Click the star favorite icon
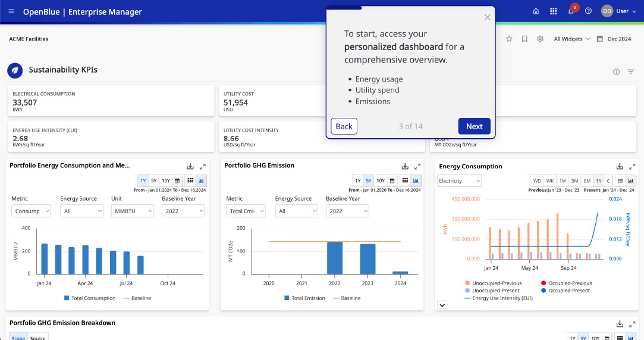The width and height of the screenshot is (644, 340). pyautogui.click(x=509, y=39)
